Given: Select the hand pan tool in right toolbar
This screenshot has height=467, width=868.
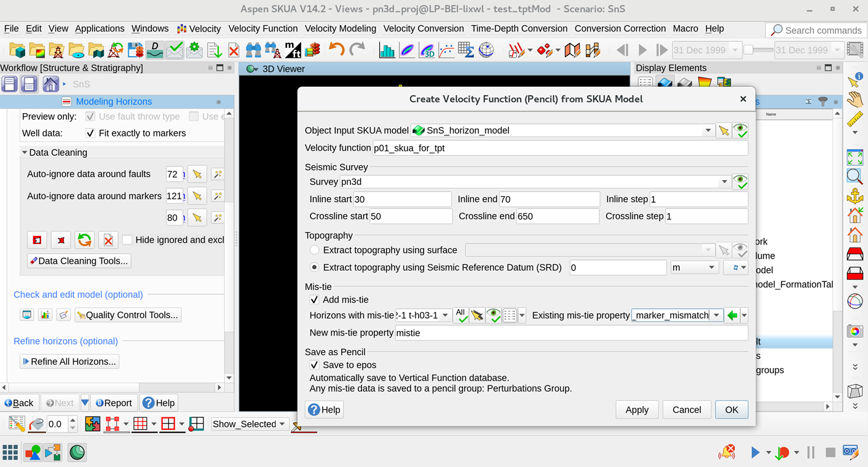Looking at the screenshot, I should pos(854,99).
